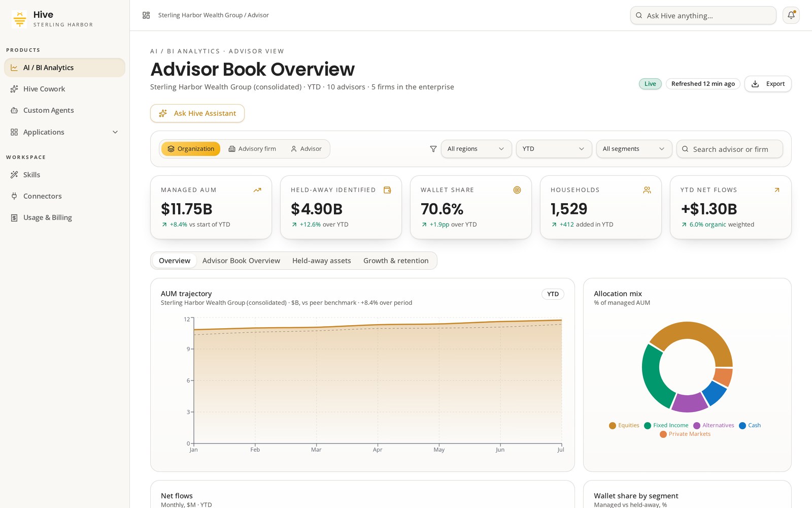Open the dashboard grid icon beside the breadcrumb

(146, 15)
